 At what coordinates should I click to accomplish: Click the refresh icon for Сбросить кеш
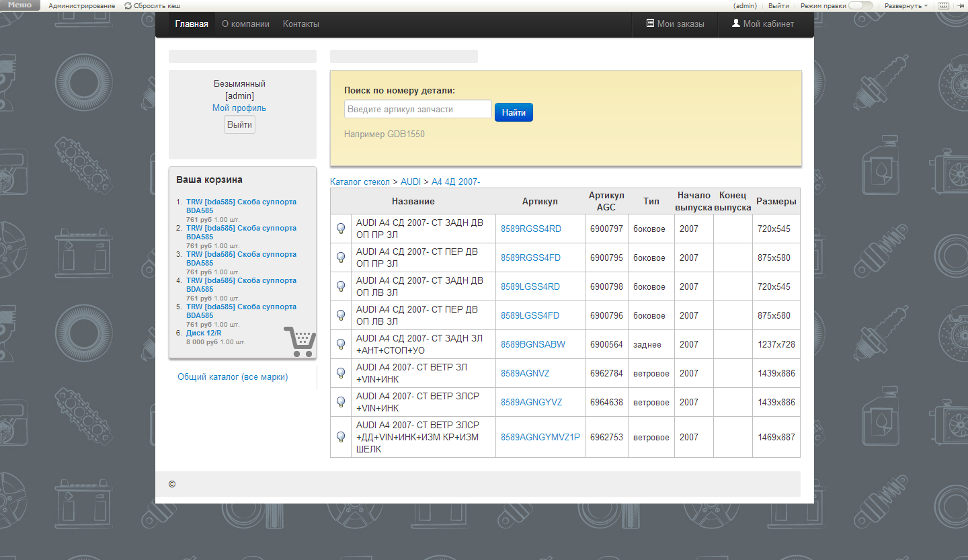[128, 5]
